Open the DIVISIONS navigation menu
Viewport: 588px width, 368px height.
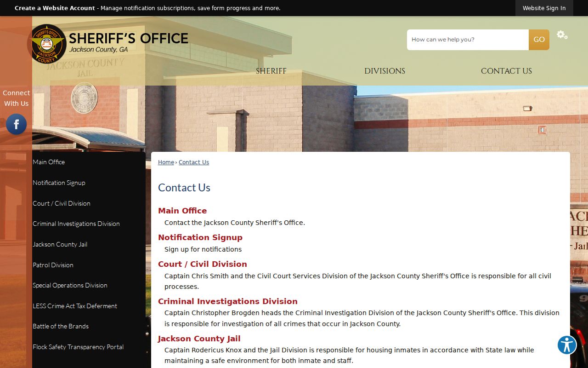384,71
